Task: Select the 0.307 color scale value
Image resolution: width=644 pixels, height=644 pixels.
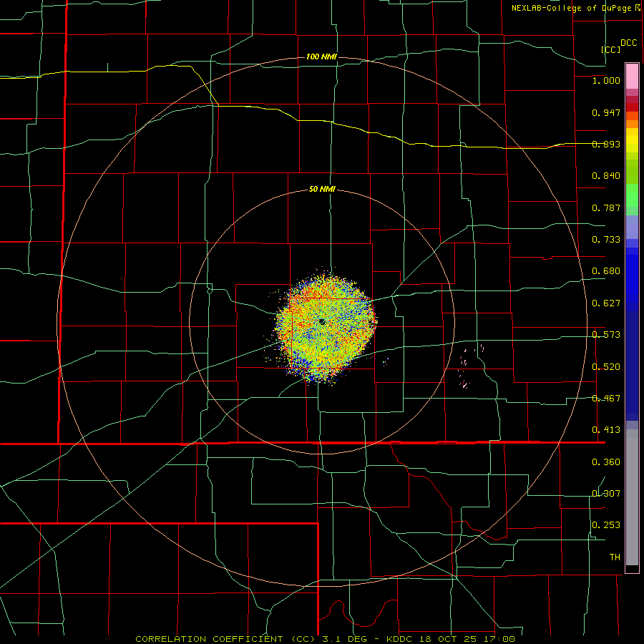Action: pyautogui.click(x=606, y=494)
